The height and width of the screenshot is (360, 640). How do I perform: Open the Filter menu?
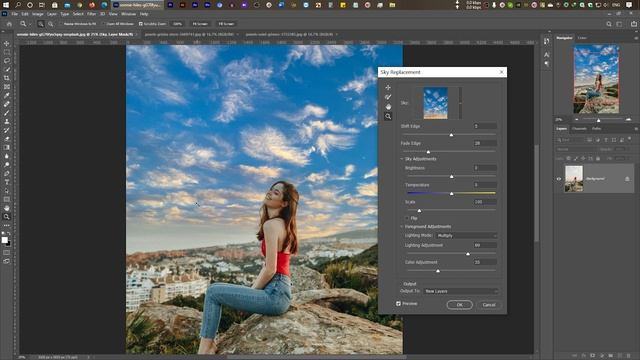(91, 14)
